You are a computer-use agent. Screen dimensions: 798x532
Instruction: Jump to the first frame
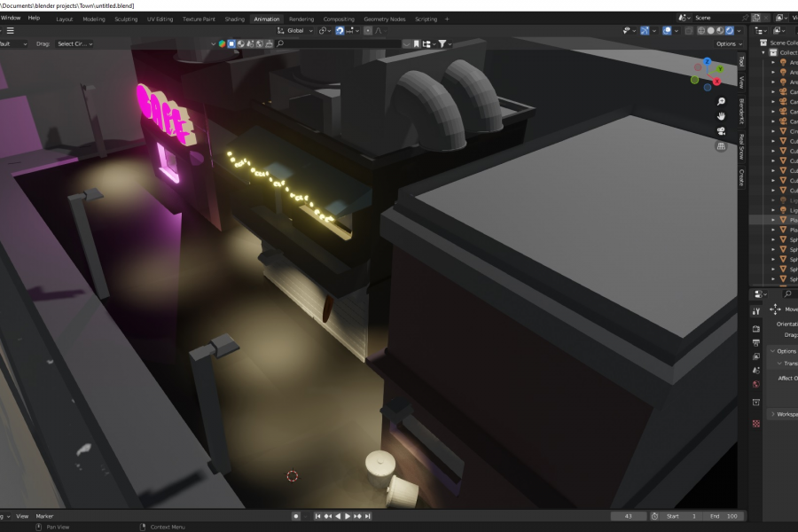317,516
